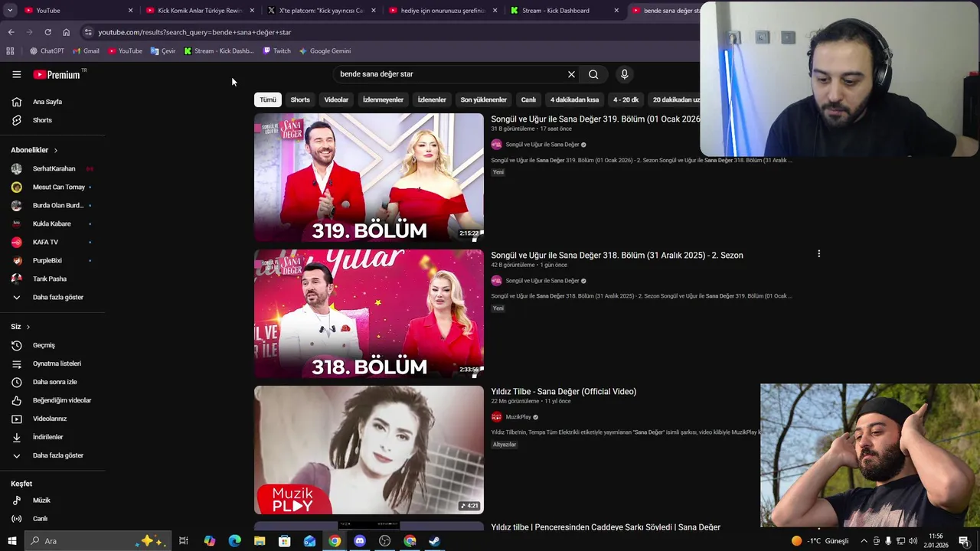Open Müzik under Keşfet
980x551 pixels.
[x=41, y=500]
